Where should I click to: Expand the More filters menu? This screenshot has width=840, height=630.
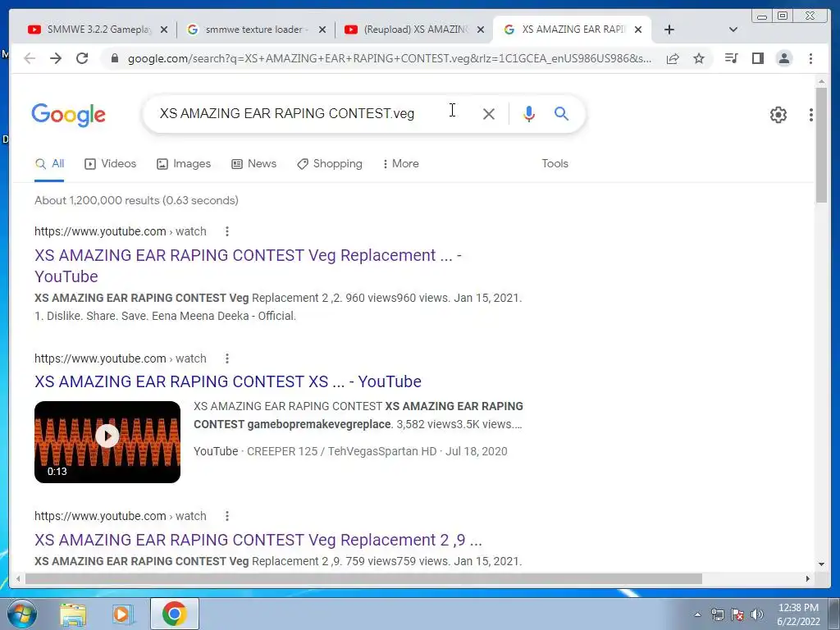point(400,163)
